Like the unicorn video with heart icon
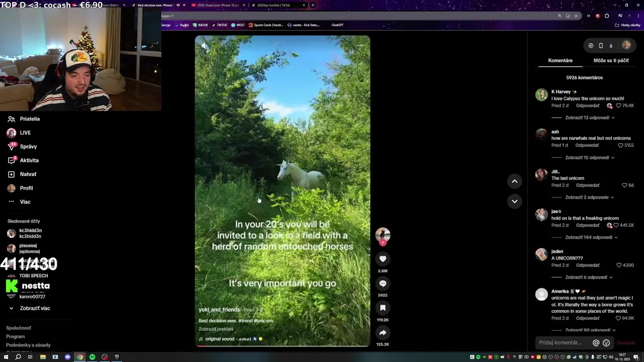 point(383,258)
